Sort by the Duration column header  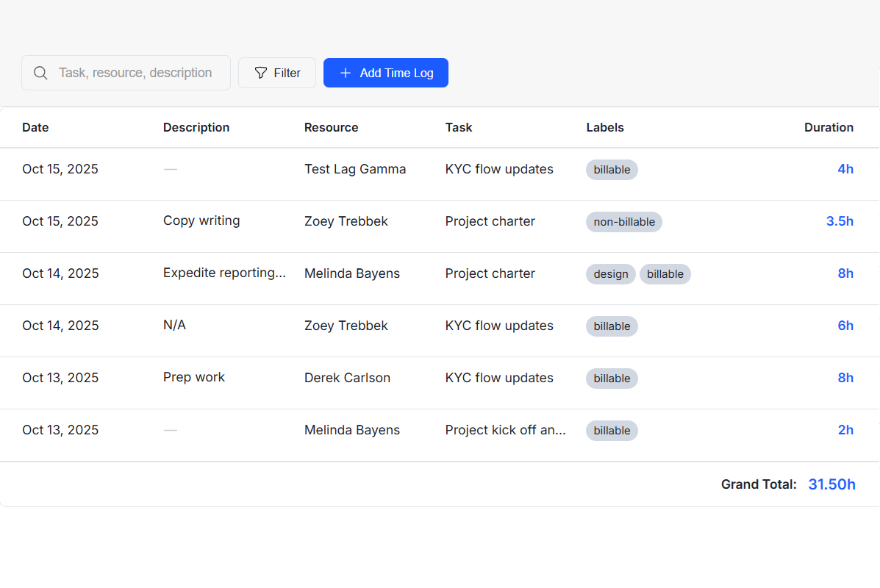(829, 127)
